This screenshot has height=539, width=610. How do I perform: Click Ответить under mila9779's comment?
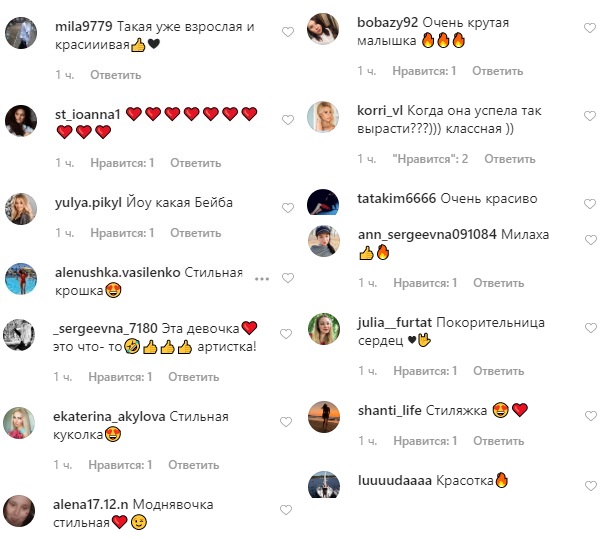pos(116,75)
